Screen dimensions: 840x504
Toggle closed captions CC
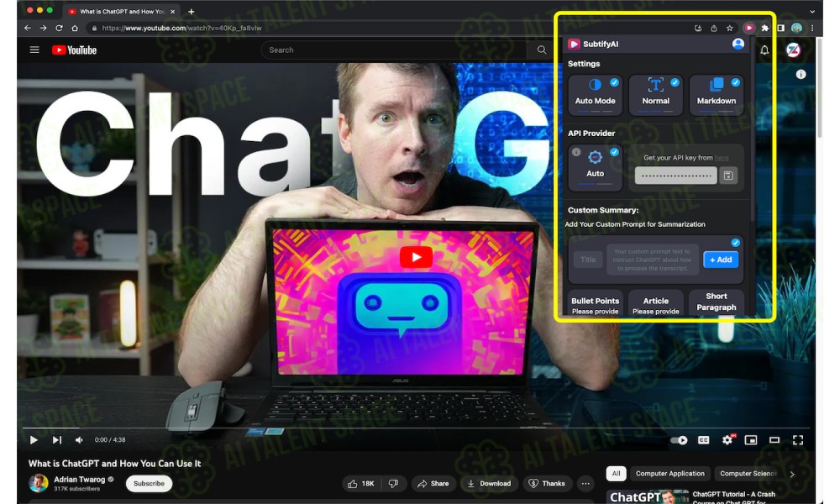pos(703,439)
